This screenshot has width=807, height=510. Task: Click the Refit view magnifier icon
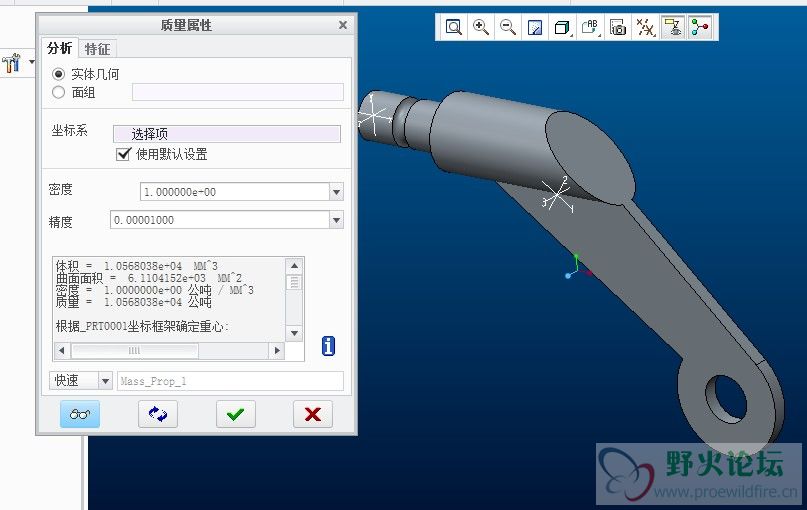click(453, 27)
